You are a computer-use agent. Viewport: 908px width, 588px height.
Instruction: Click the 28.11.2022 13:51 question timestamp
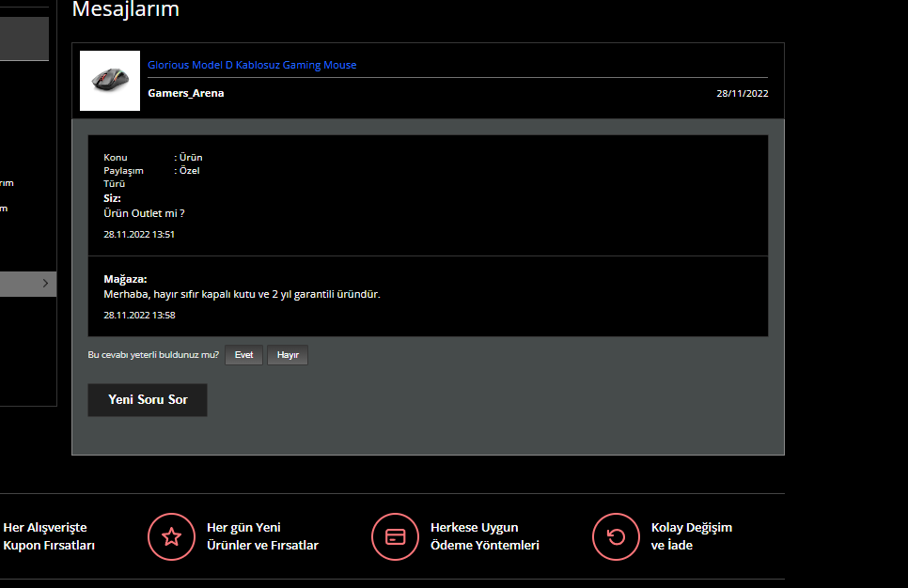click(x=139, y=234)
